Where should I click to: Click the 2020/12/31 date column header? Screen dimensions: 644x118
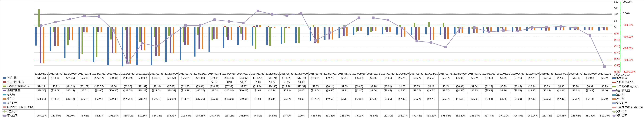[x=605, y=74]
